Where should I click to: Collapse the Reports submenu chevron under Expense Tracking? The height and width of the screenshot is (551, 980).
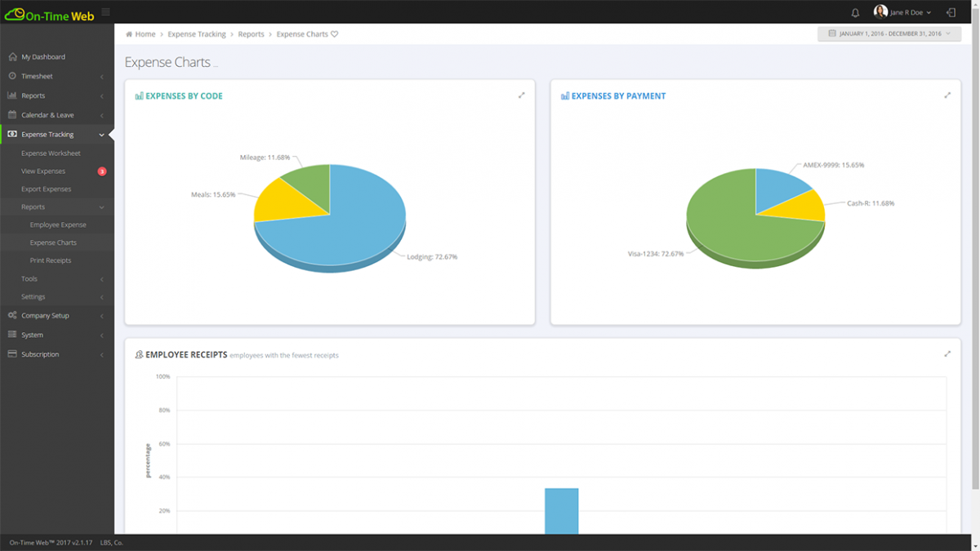(x=101, y=207)
